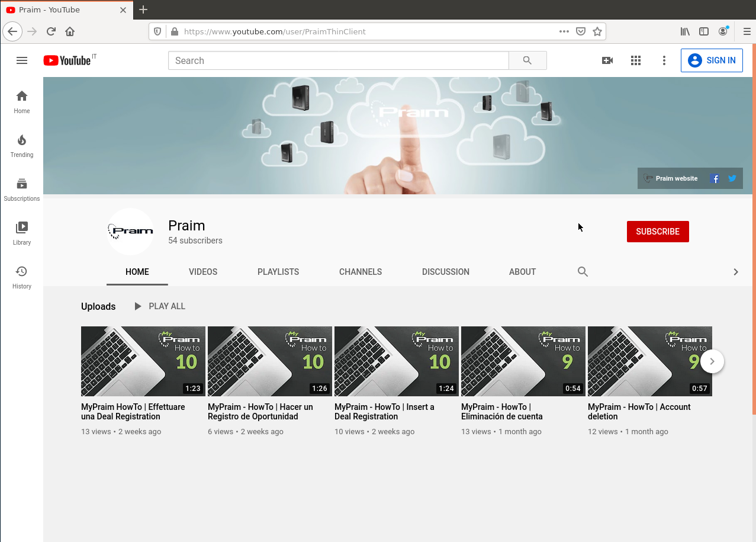Open Library in the sidebar
This screenshot has height=542, width=756.
pyautogui.click(x=22, y=233)
